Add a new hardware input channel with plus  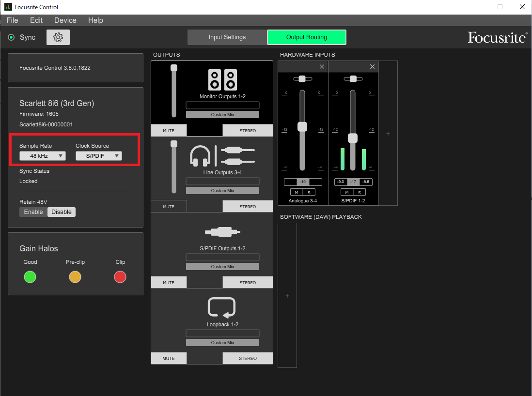[x=388, y=134]
